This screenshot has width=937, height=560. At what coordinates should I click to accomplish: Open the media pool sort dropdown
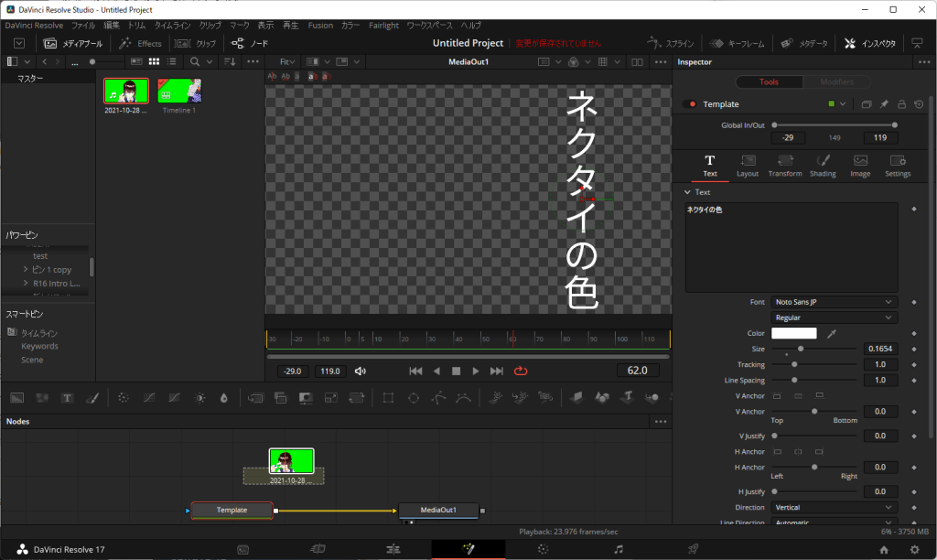[x=230, y=61]
